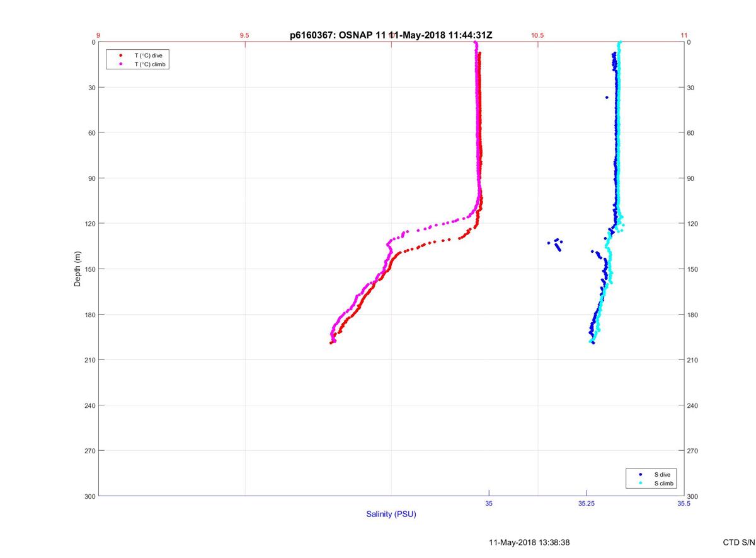
Task: Click the plot title p6160367 OSNAP 11
Action: click(x=391, y=35)
